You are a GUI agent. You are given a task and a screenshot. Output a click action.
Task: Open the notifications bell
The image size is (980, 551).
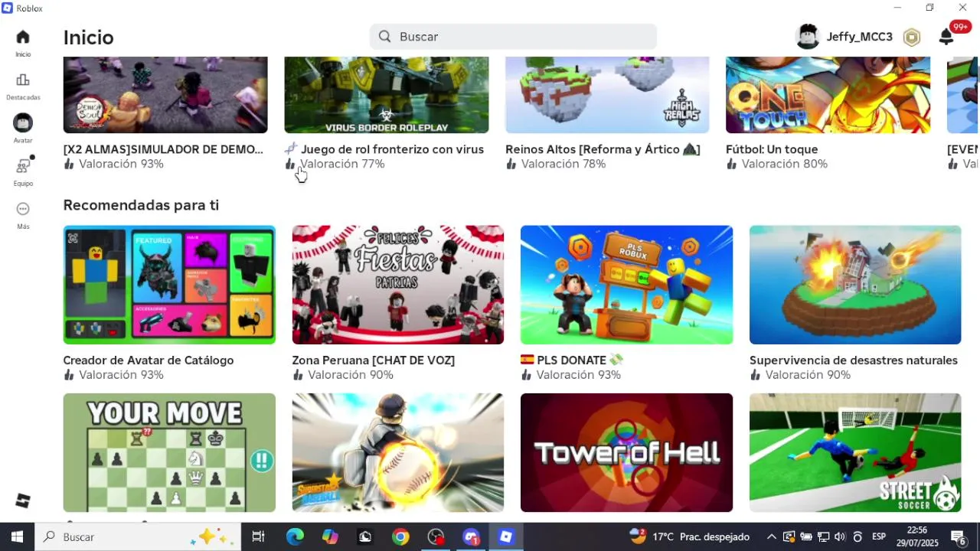tap(946, 37)
